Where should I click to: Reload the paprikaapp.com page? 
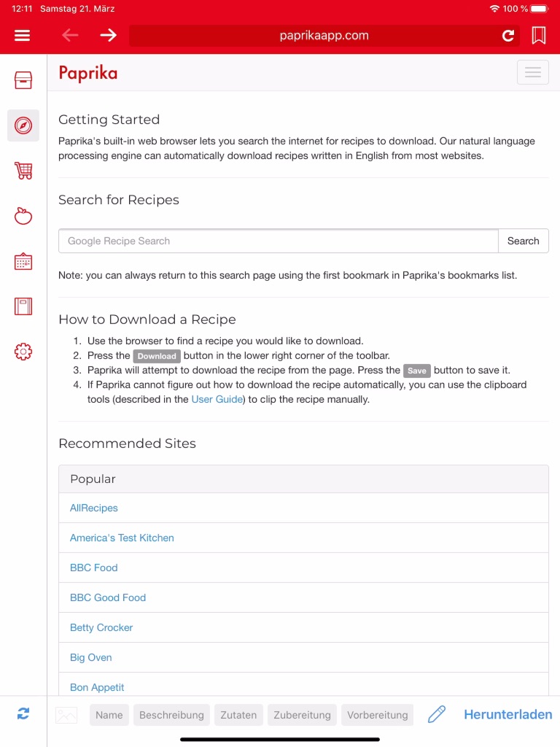508,36
